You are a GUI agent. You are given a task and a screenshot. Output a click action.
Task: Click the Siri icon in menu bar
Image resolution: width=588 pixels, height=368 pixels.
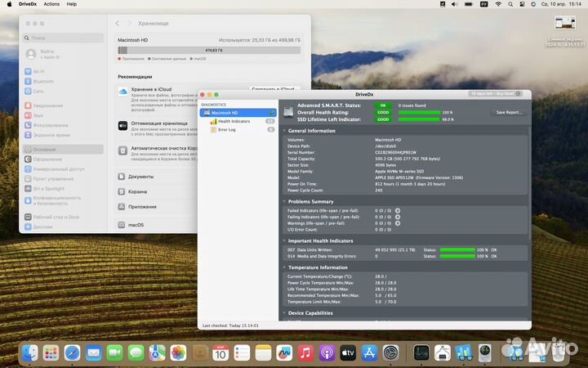pos(533,4)
